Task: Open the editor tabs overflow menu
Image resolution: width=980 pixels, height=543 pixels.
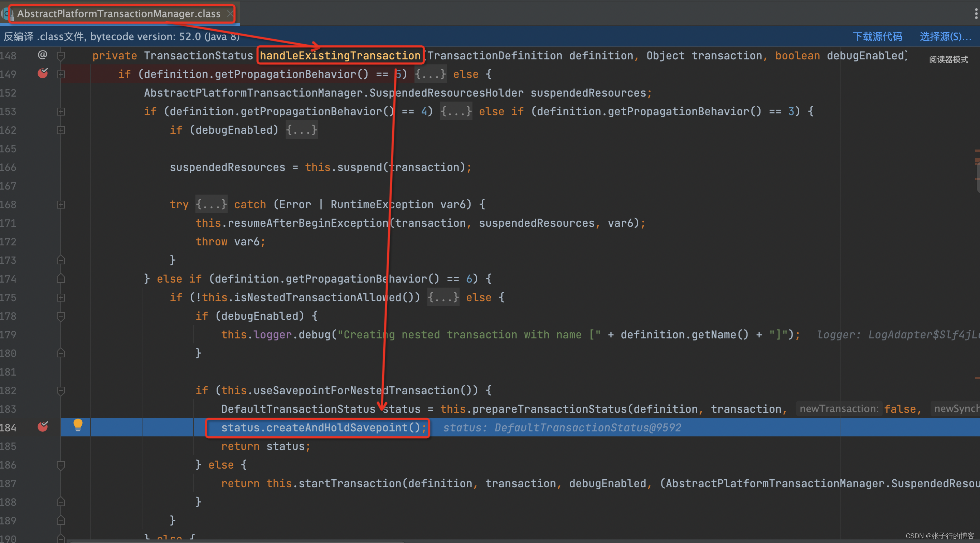Action: (975, 14)
